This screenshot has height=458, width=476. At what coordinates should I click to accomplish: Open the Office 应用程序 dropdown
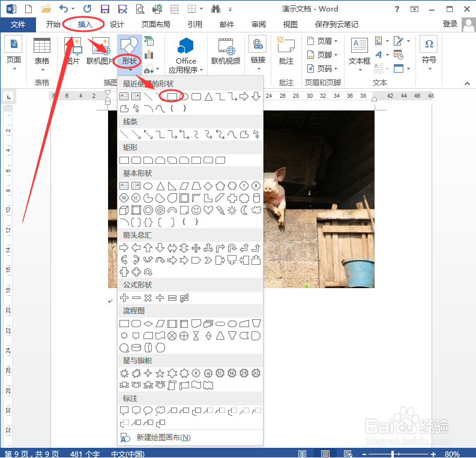186,55
